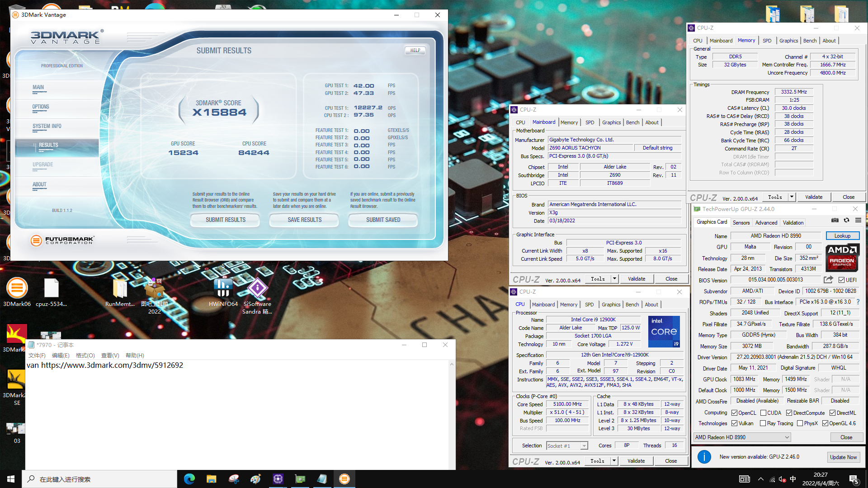Open the Paint palette icon in taskbar
868x488 pixels.
click(256, 479)
